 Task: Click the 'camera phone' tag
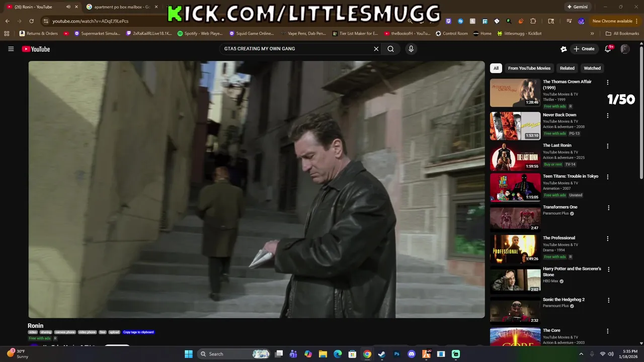coord(65,332)
